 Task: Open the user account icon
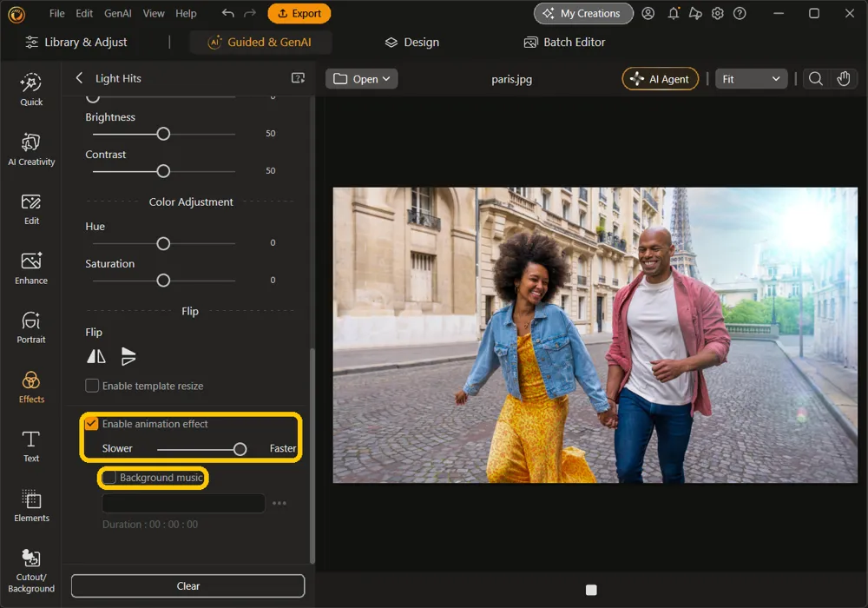648,13
